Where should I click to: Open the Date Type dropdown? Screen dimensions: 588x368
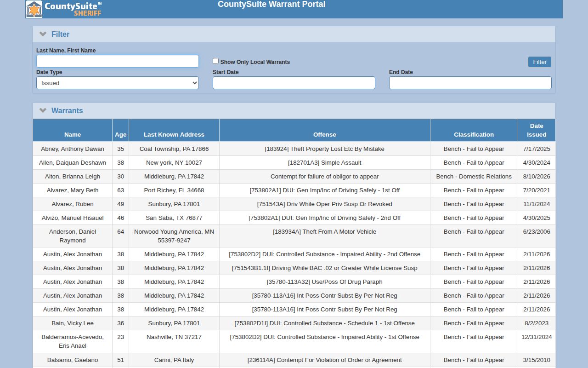coord(118,83)
